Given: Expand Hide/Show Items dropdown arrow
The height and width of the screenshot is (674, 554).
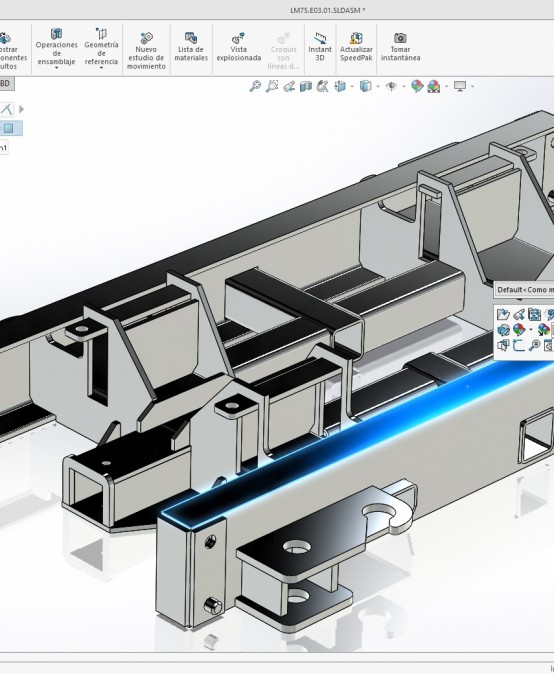Looking at the screenshot, I should tap(404, 87).
